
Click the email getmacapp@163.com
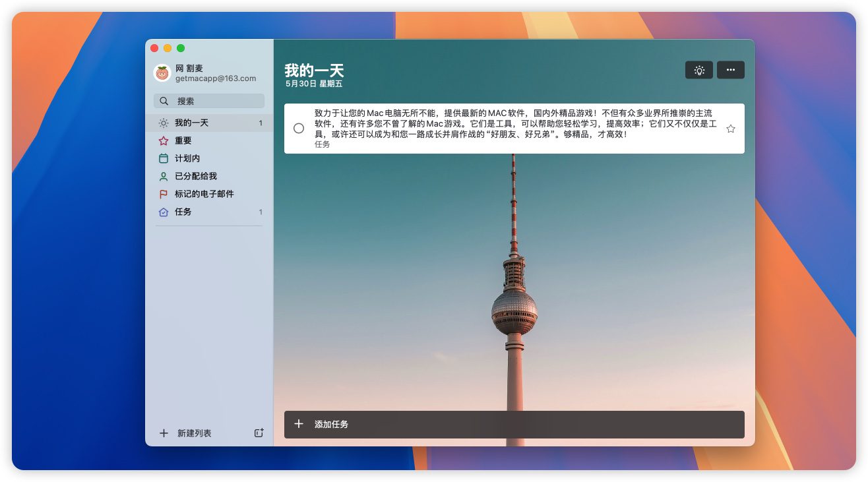(x=216, y=78)
